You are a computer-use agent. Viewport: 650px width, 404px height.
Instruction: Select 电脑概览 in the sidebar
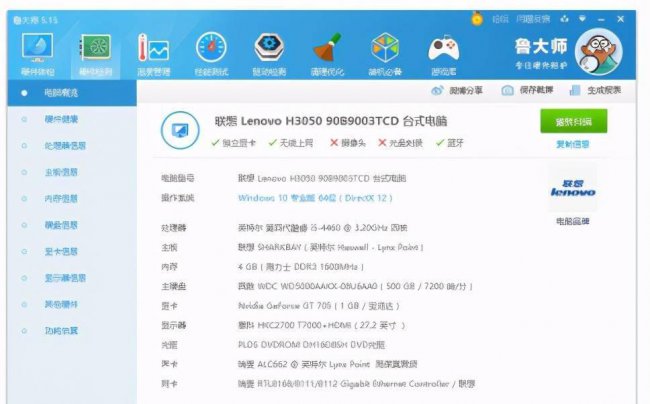click(72, 93)
